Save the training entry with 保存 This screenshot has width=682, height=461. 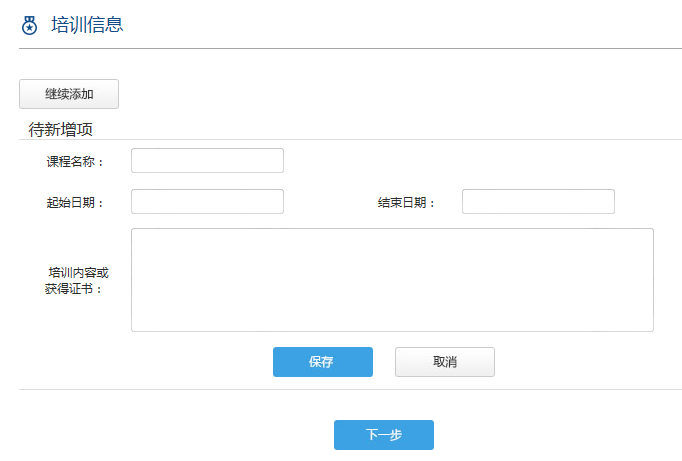(323, 362)
